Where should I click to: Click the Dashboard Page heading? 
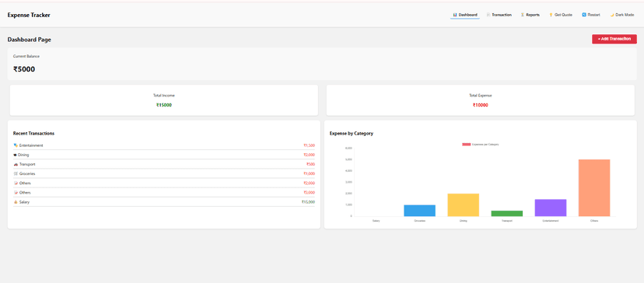point(29,40)
